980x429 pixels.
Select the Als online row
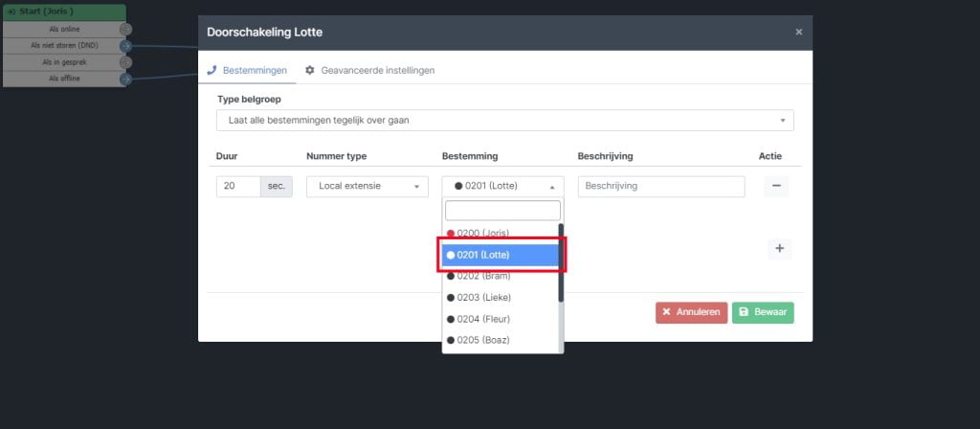(64, 30)
